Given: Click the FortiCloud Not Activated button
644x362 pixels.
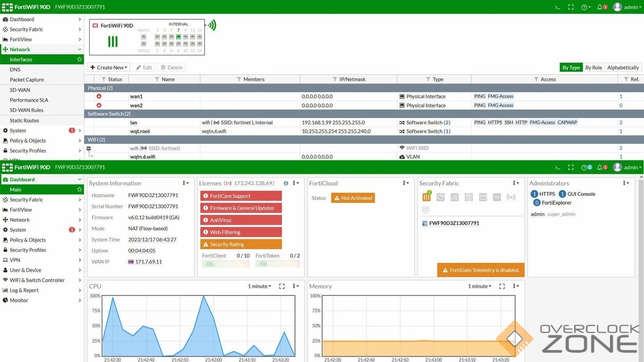Looking at the screenshot, I should click(x=353, y=198).
